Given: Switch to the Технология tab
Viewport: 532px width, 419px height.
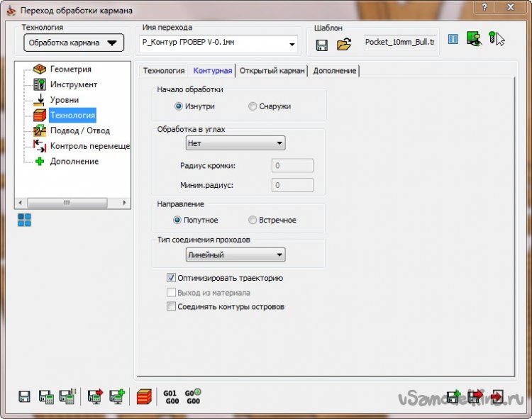Looking at the screenshot, I should point(163,71).
